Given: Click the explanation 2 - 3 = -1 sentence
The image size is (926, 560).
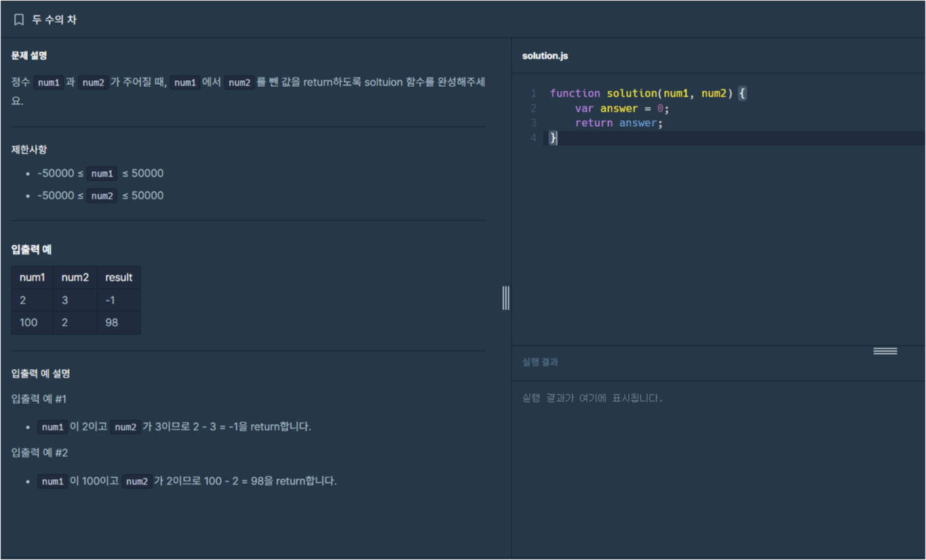Looking at the screenshot, I should [x=174, y=426].
